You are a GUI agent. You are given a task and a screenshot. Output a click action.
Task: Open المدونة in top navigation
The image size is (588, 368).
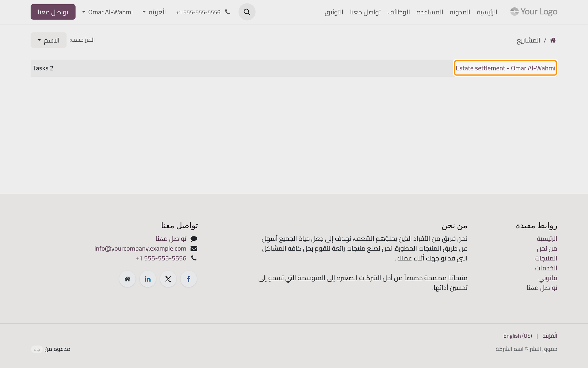coord(460,12)
